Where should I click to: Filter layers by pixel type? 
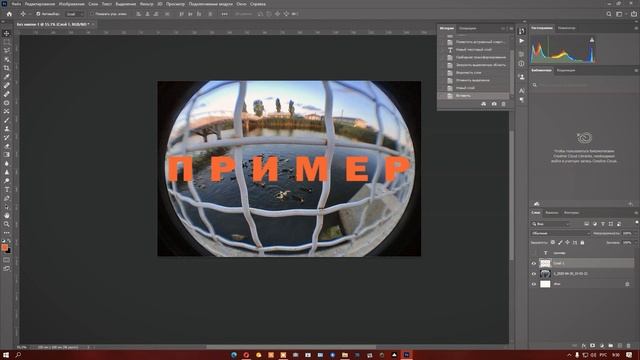click(587, 224)
